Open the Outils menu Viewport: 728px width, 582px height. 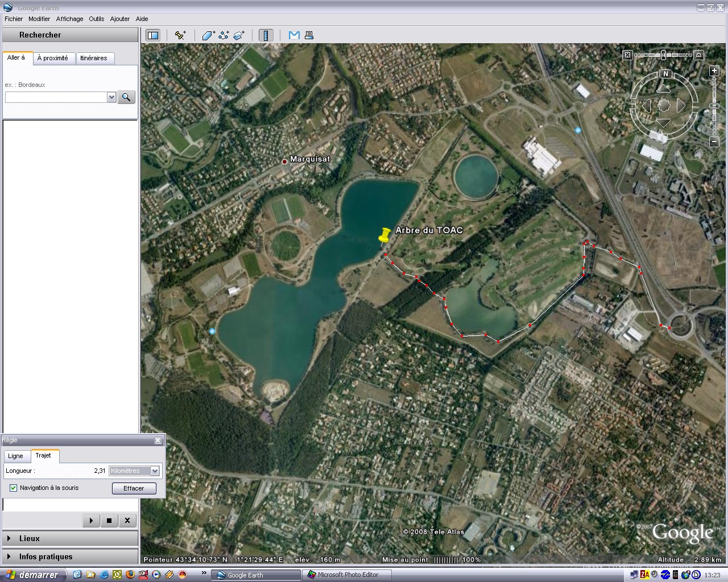(x=96, y=19)
